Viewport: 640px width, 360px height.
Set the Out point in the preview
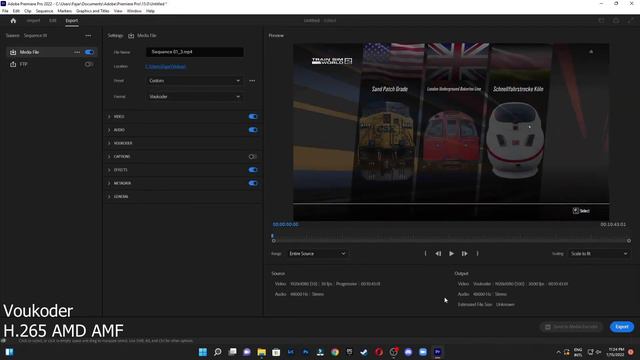tap(478, 253)
